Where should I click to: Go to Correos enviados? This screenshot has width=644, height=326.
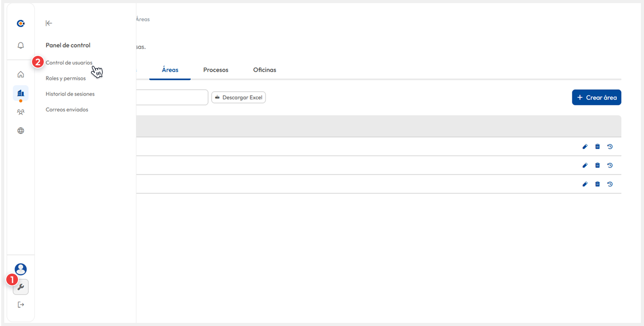(x=67, y=109)
